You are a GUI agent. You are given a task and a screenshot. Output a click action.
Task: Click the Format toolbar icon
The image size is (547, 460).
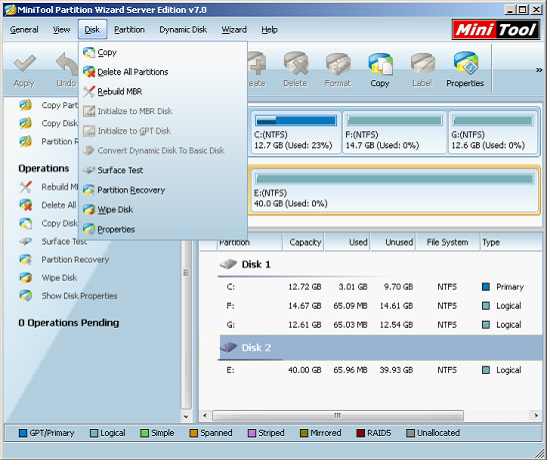click(x=338, y=64)
